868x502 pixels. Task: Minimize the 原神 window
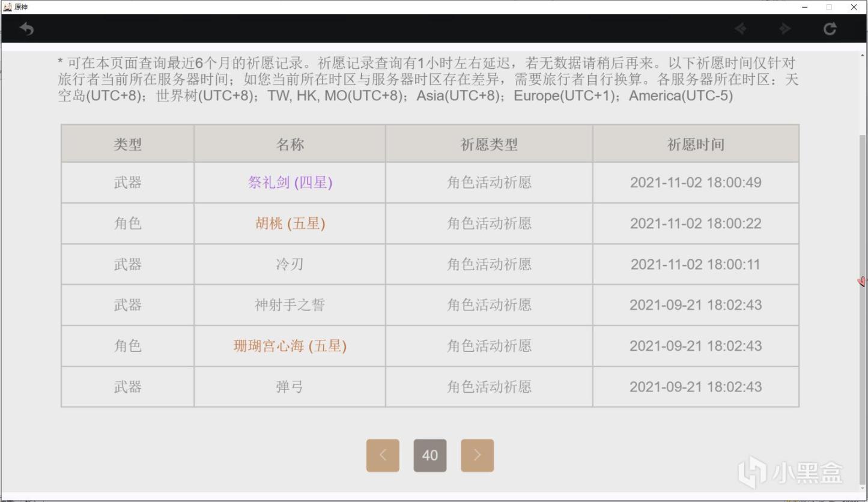coord(805,7)
